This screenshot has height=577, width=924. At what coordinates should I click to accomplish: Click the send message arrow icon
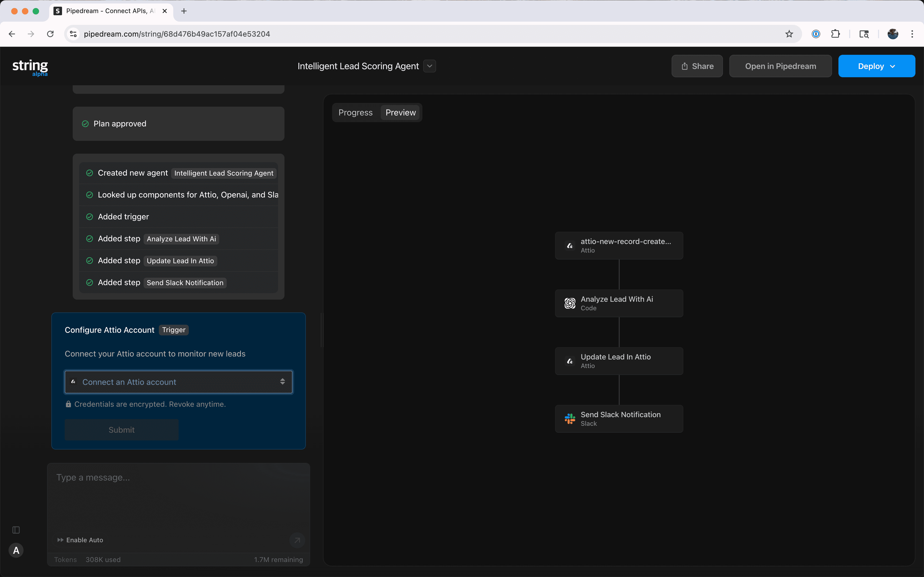tap(297, 540)
